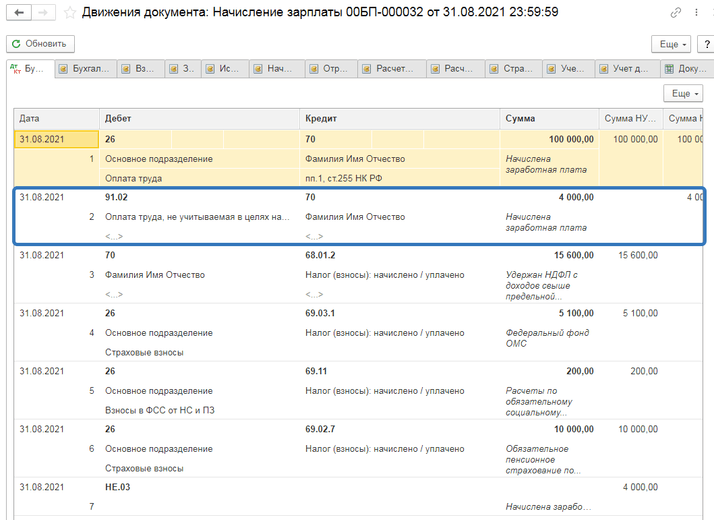
Task: Click the Дебет column header
Action: 199,118
